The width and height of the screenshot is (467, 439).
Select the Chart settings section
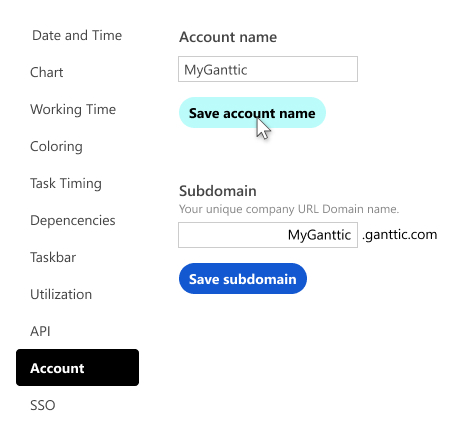coord(47,72)
